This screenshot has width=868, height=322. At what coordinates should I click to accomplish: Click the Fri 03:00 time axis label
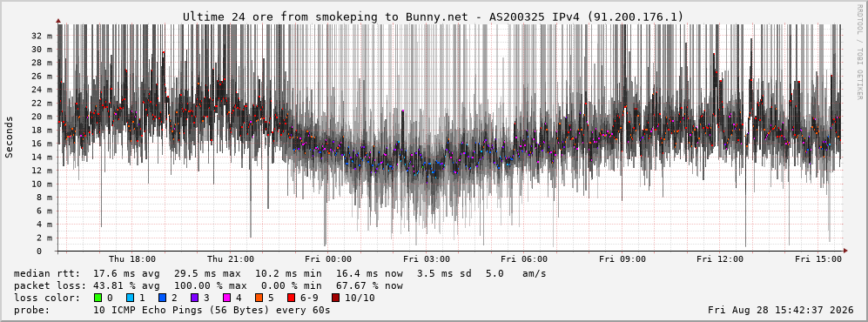click(427, 259)
